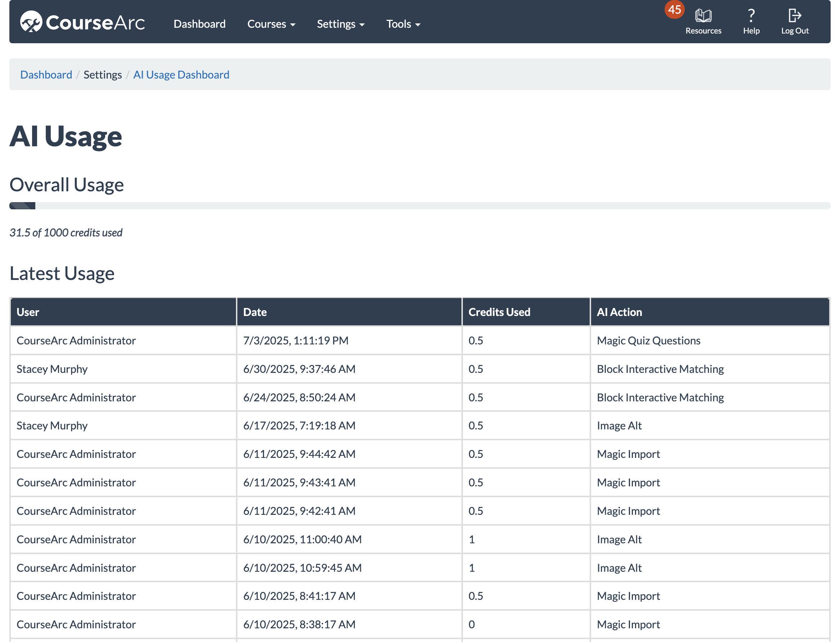Click the AI Usage page heading
840x642 pixels.
click(x=66, y=136)
